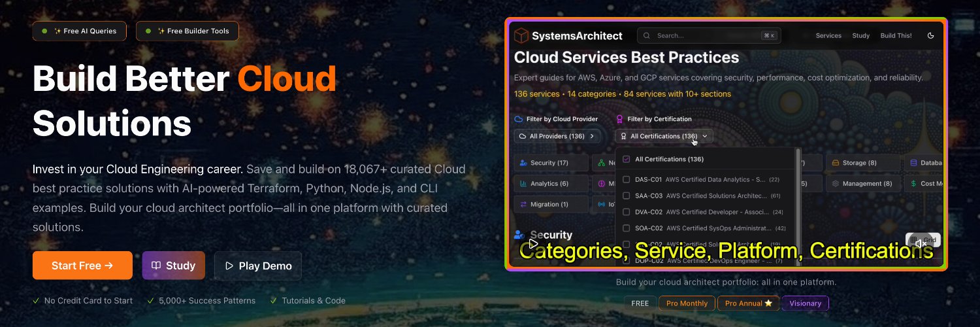Open Study in the video nav bar
The height and width of the screenshot is (327, 980).
pos(861,35)
